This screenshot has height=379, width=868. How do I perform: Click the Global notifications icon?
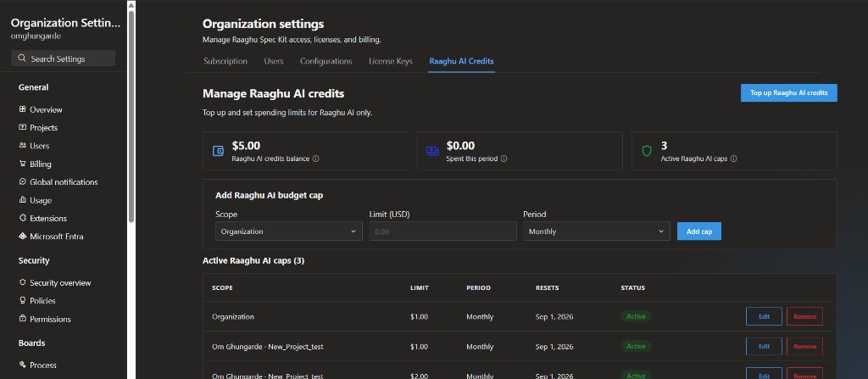click(22, 181)
